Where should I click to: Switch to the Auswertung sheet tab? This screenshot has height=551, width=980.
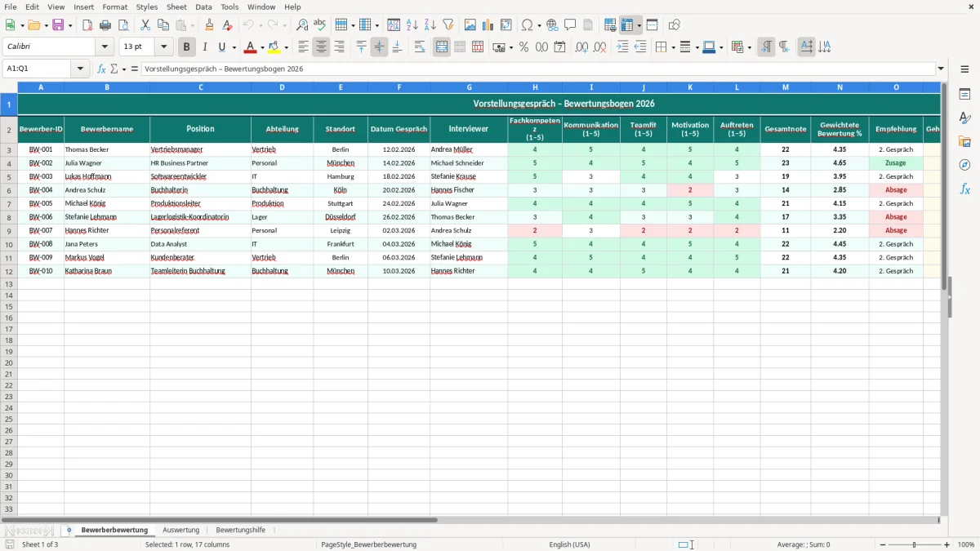[180, 530]
